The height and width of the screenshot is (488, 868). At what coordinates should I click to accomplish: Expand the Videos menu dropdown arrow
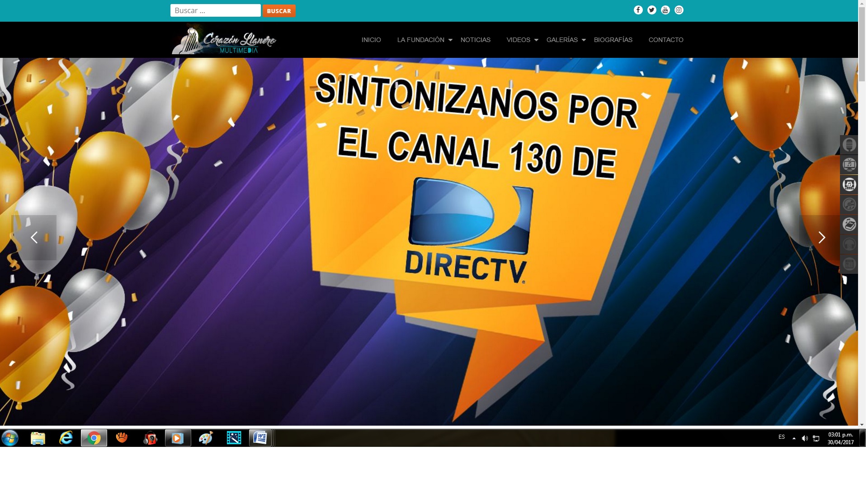[536, 40]
